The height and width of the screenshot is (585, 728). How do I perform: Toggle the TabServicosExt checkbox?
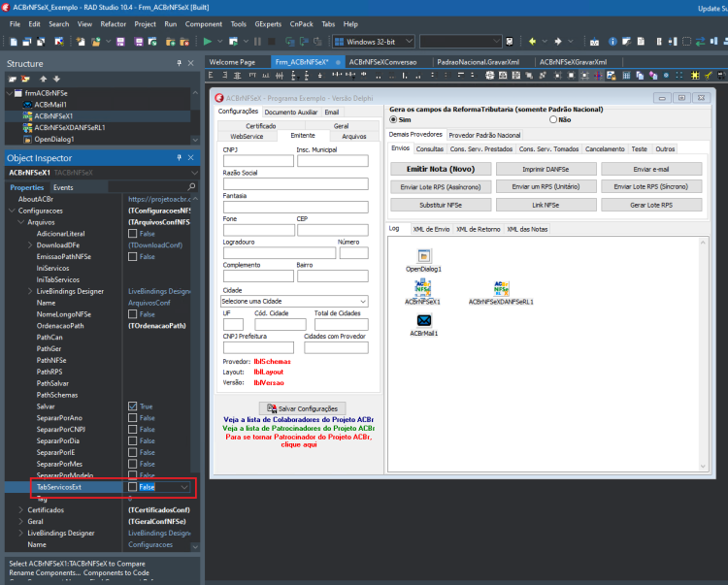[x=132, y=487]
